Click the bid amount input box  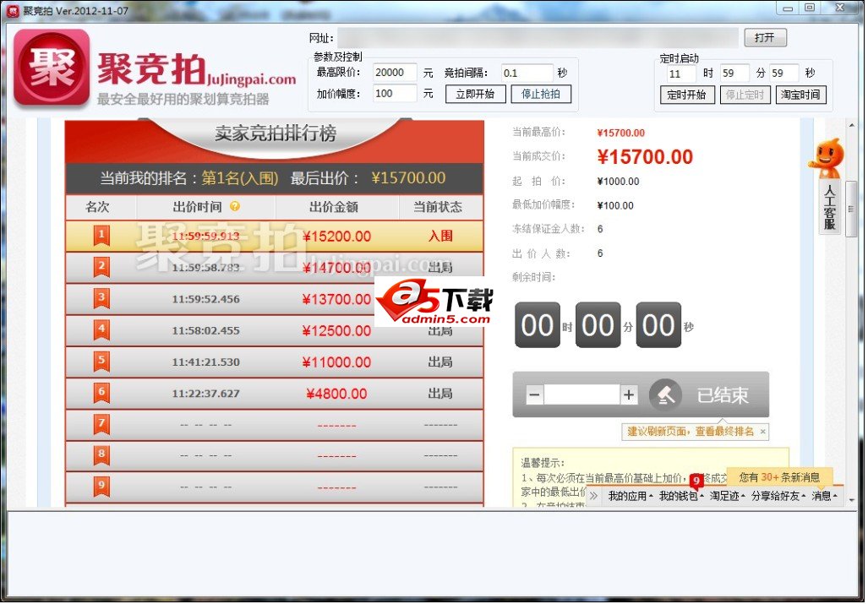click(583, 395)
